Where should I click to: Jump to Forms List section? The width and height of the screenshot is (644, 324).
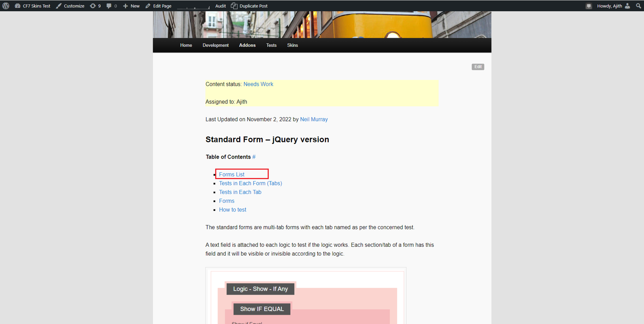[232, 174]
